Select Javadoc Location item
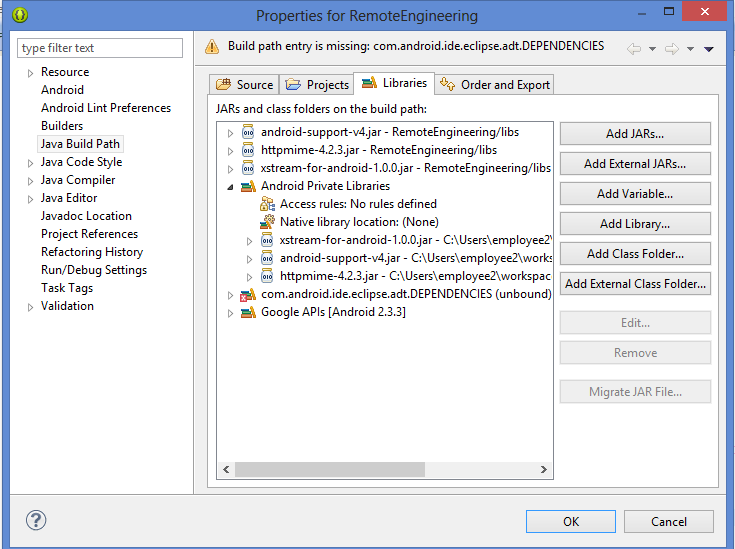This screenshot has width=735, height=549. click(86, 216)
